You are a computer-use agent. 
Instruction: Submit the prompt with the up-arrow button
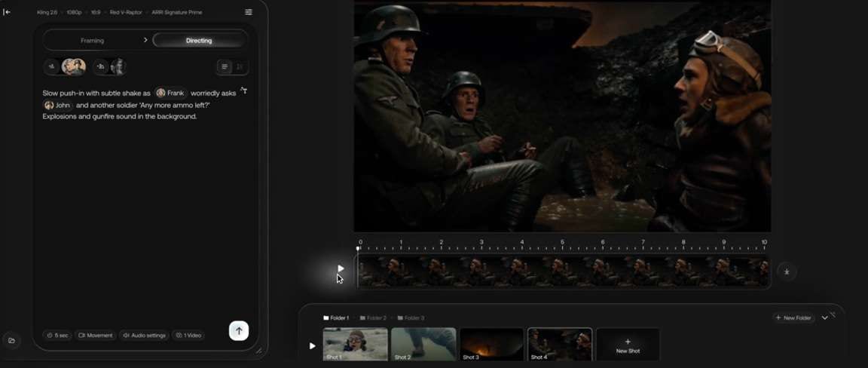tap(239, 331)
